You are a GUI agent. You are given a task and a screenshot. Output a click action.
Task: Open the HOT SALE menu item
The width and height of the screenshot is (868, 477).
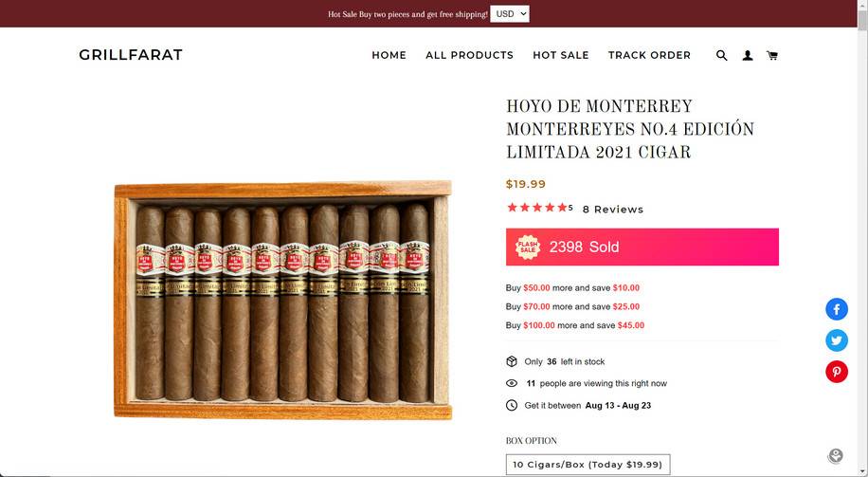561,55
